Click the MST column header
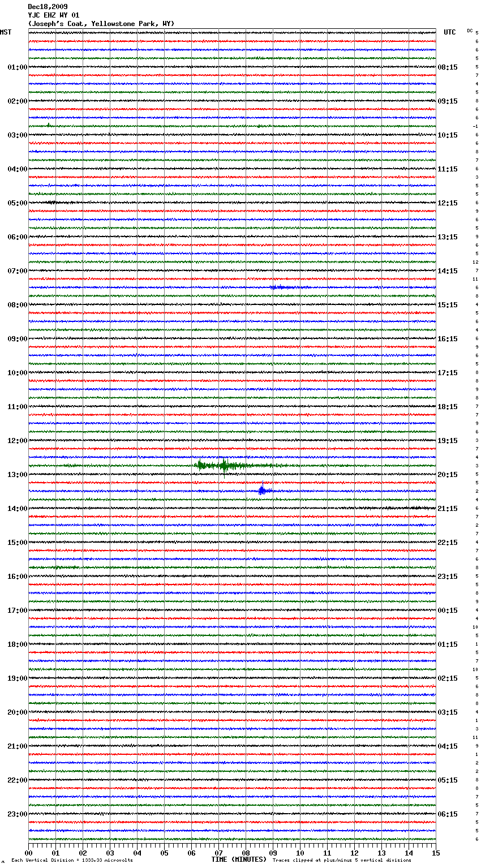 [6, 32]
